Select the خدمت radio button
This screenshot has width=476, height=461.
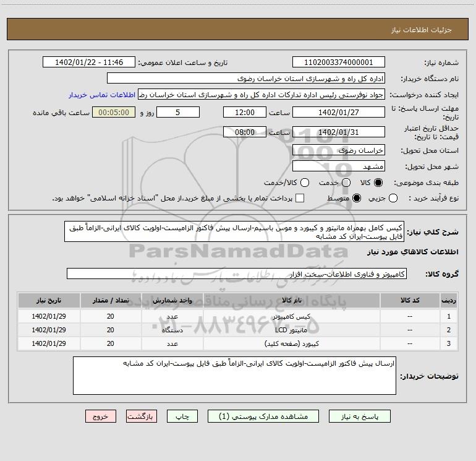[346, 183]
